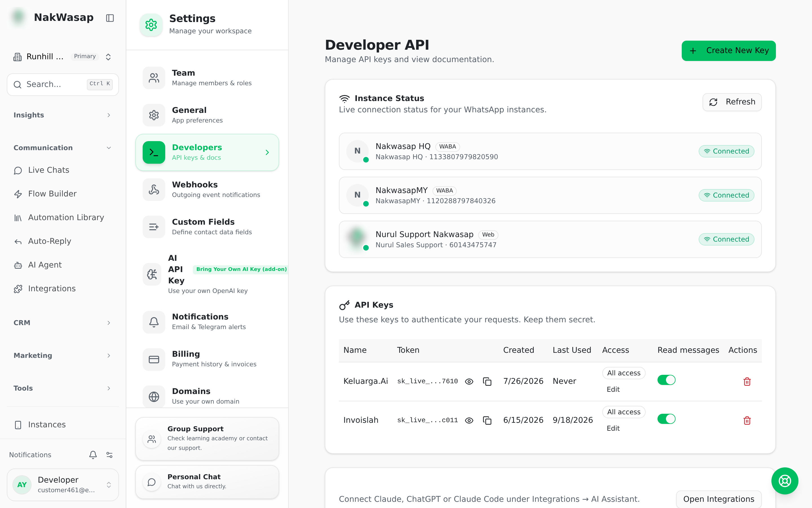Collapse the Communication section
The width and height of the screenshot is (812, 508).
[x=63, y=148]
